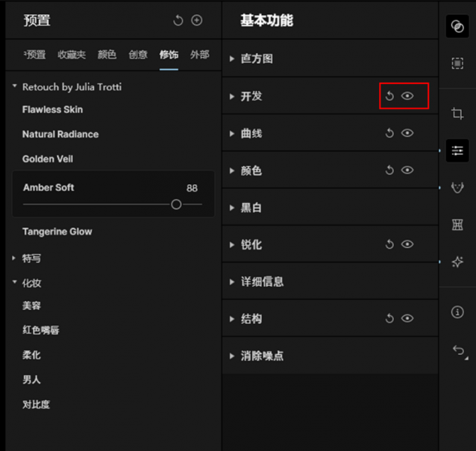Open the 创意 presets tab

[x=138, y=55]
